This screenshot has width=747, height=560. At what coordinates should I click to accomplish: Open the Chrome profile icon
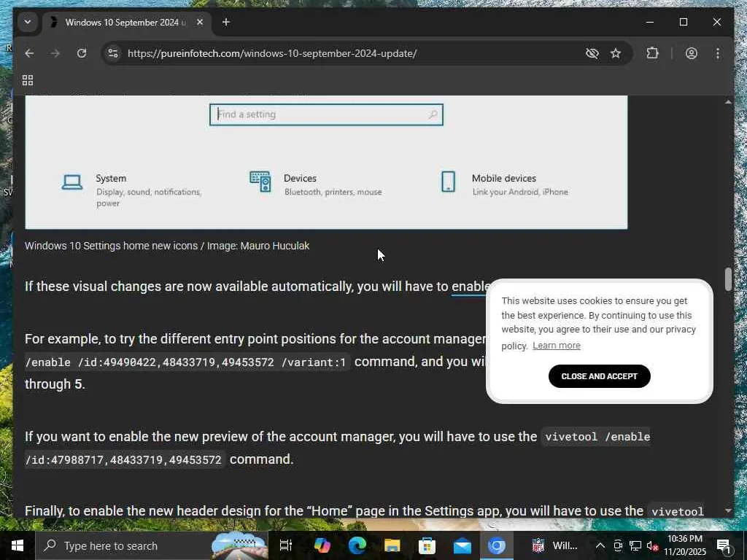click(692, 53)
